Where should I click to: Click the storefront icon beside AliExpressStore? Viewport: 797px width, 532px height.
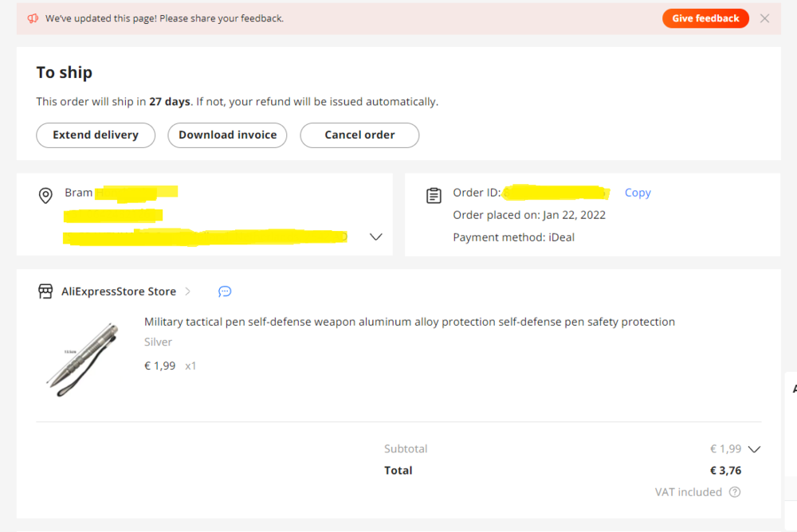[x=46, y=291]
